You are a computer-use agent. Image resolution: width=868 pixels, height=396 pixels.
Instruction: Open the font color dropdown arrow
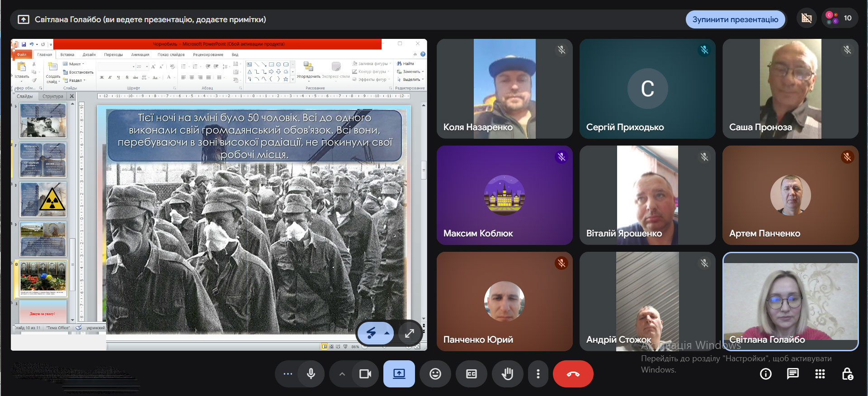point(175,78)
